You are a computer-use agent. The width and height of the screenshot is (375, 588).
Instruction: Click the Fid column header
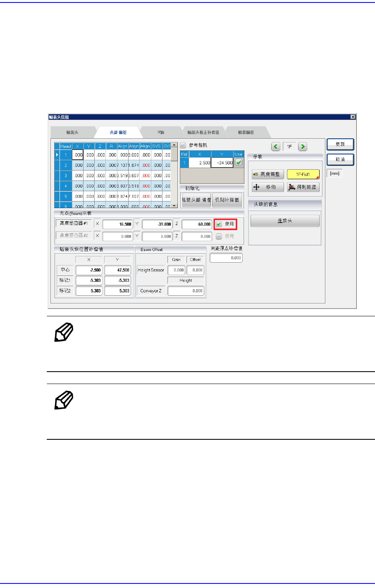184,154
